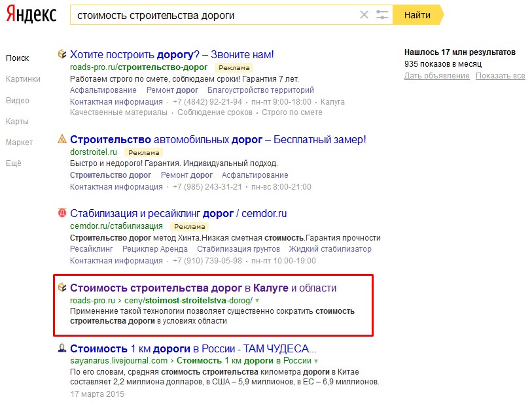Open the Поиск section
The image size is (532, 404).
point(17,58)
